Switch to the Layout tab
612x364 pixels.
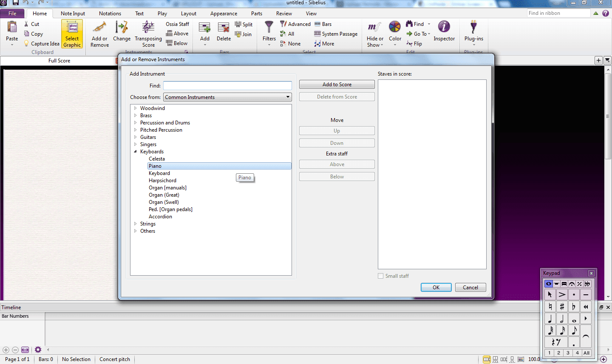[x=189, y=13]
